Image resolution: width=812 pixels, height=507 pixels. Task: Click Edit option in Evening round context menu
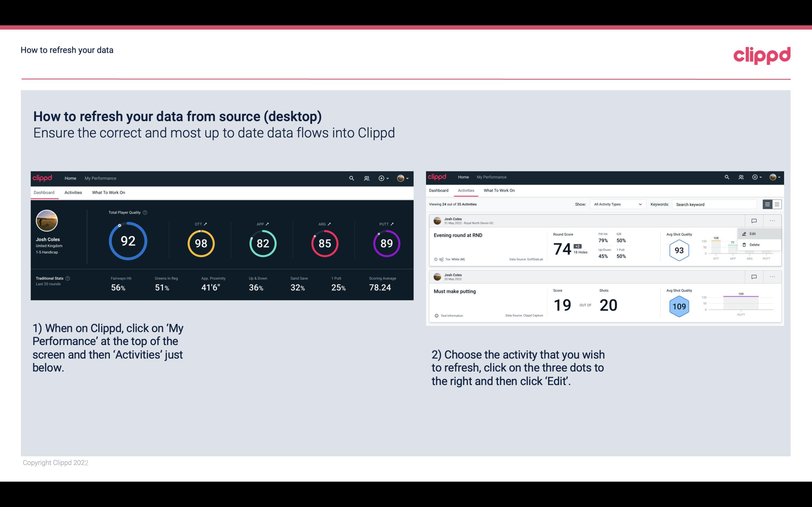point(753,233)
